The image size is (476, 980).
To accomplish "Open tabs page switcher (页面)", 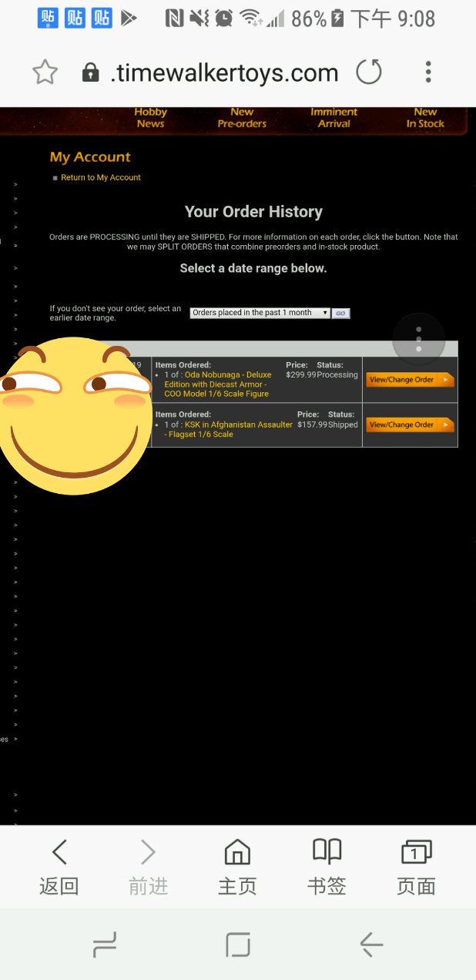I will (416, 868).
